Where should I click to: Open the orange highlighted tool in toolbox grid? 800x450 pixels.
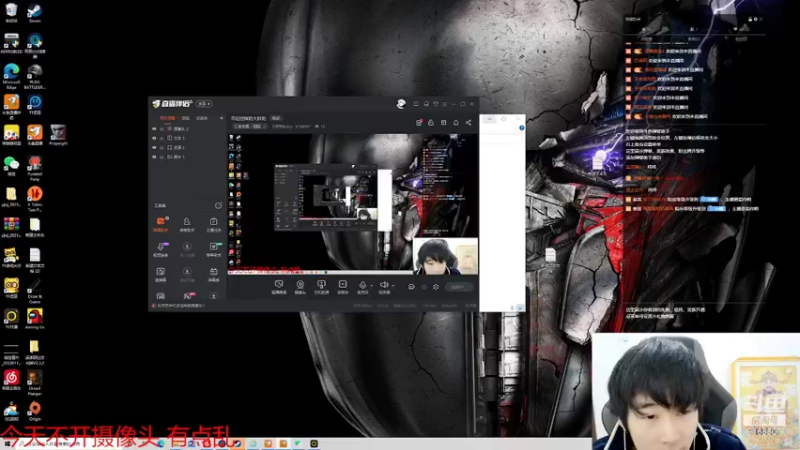click(161, 224)
